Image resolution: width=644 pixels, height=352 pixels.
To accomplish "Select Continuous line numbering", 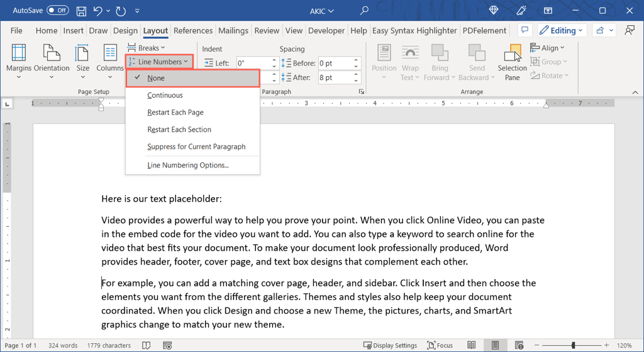I will (165, 95).
